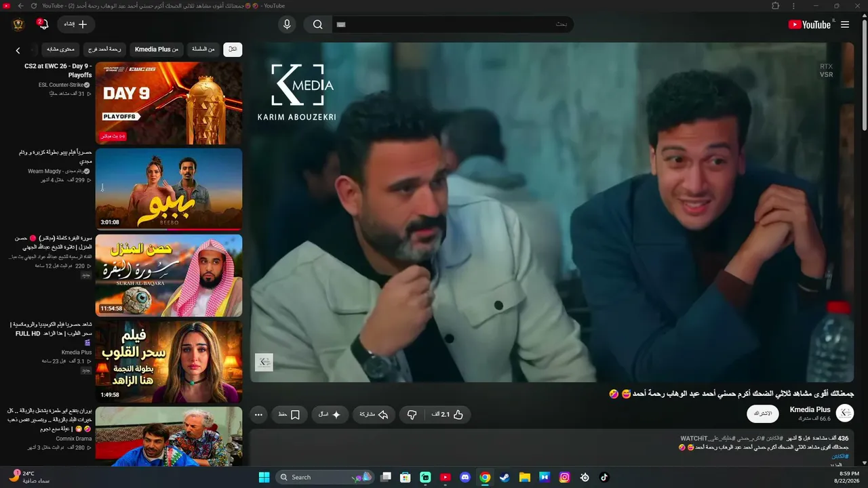Show more filter chips with arrow

pyautogui.click(x=18, y=50)
